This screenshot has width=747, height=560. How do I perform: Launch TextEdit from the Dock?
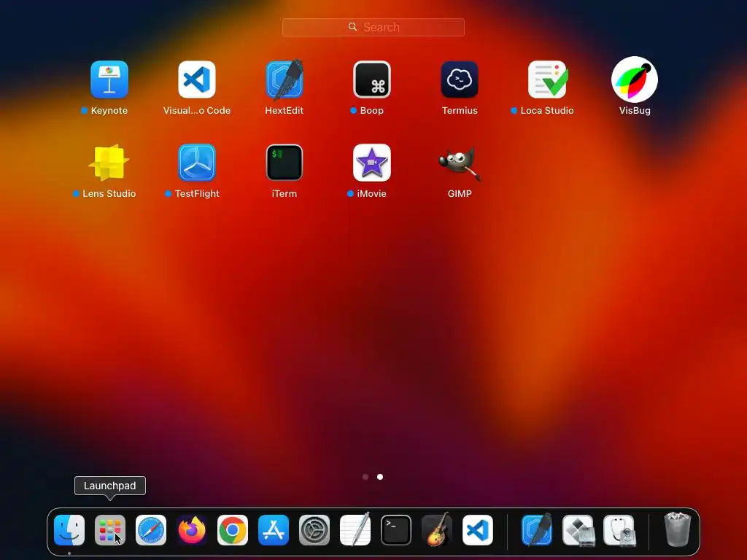[355, 529]
